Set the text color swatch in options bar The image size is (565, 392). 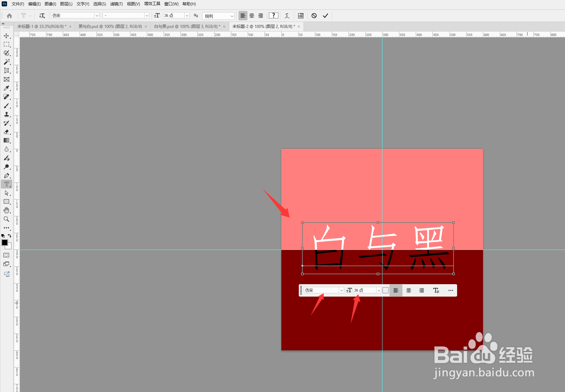point(274,15)
